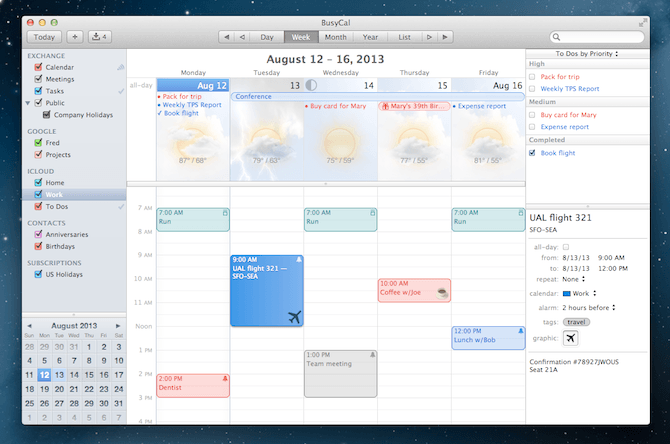Uncheck the Meetings calendar checkbox
Viewport: 670px width, 444px height.
(38, 79)
